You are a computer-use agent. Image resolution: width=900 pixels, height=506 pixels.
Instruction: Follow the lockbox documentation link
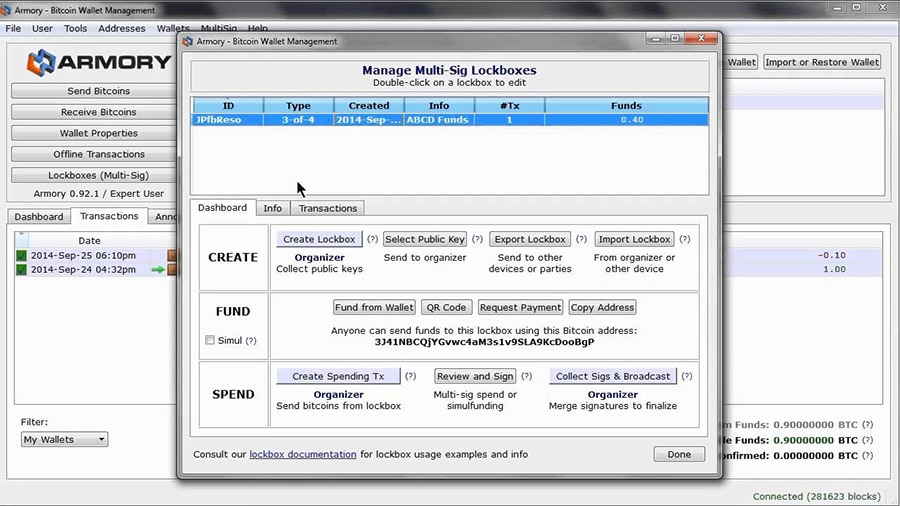click(302, 454)
